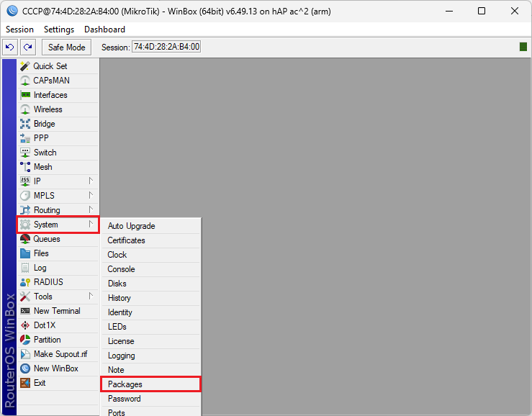The height and width of the screenshot is (416, 532).
Task: Expand the IP submenu arrow
Action: click(91, 181)
